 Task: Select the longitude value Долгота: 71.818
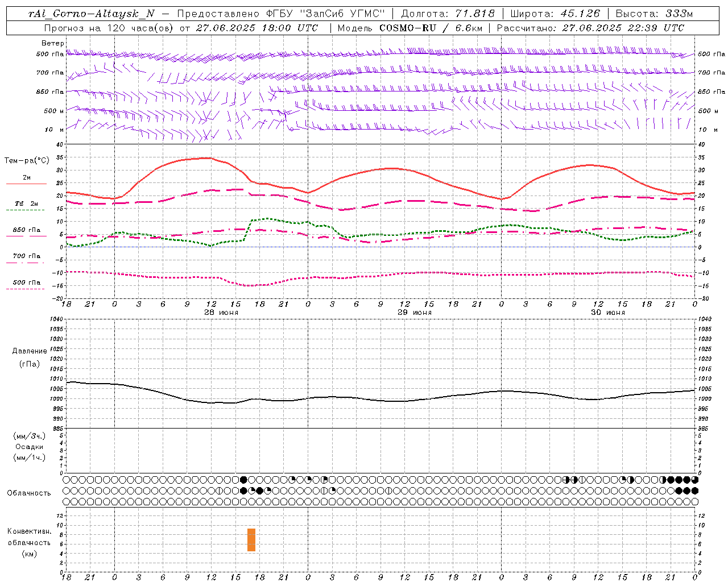(x=448, y=14)
